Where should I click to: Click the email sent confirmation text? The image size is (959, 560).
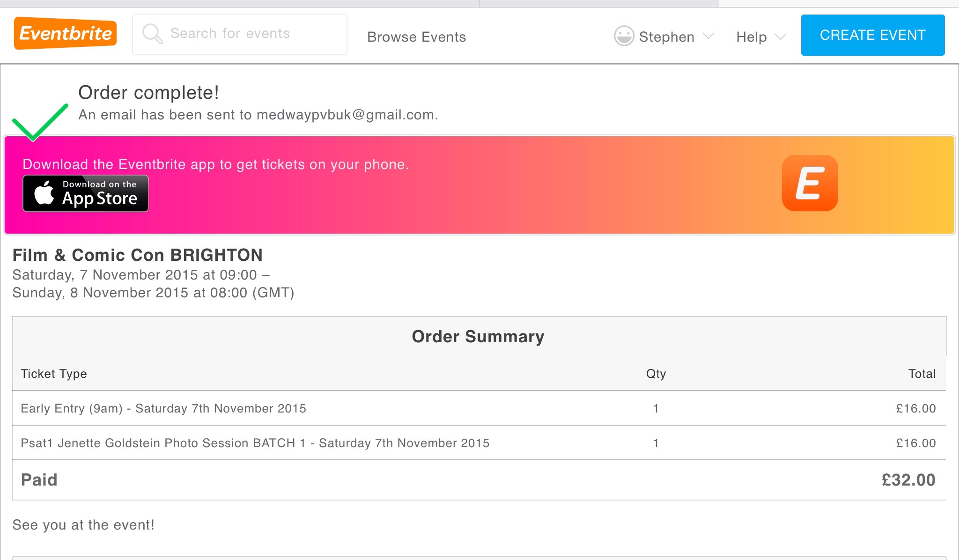(x=258, y=115)
